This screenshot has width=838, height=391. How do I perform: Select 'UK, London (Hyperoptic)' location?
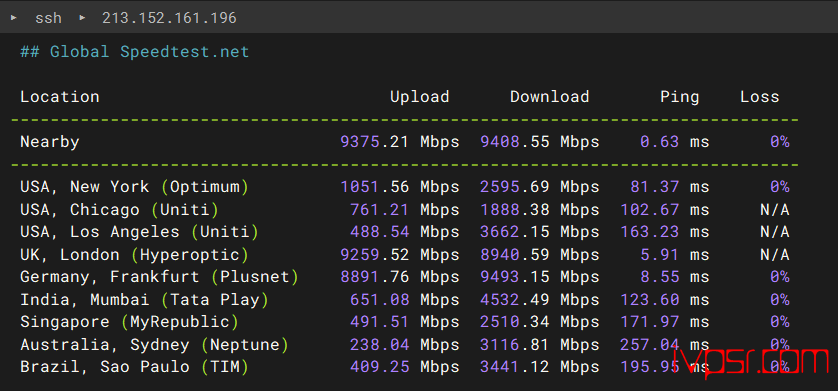[135, 254]
